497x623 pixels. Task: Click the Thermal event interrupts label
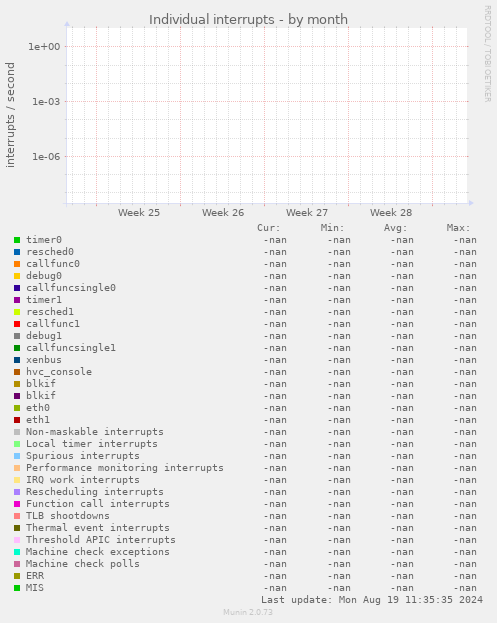pyautogui.click(x=98, y=528)
